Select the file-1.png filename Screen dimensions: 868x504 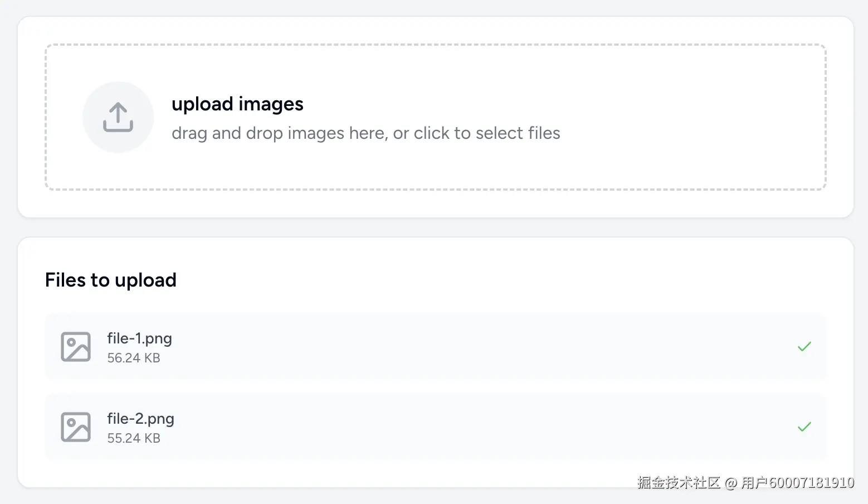click(139, 338)
